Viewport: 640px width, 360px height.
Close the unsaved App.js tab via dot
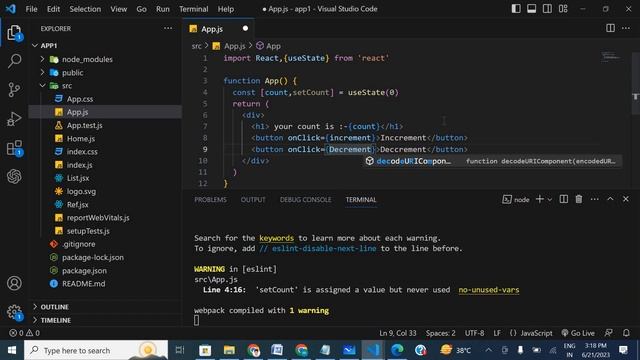coord(245,28)
